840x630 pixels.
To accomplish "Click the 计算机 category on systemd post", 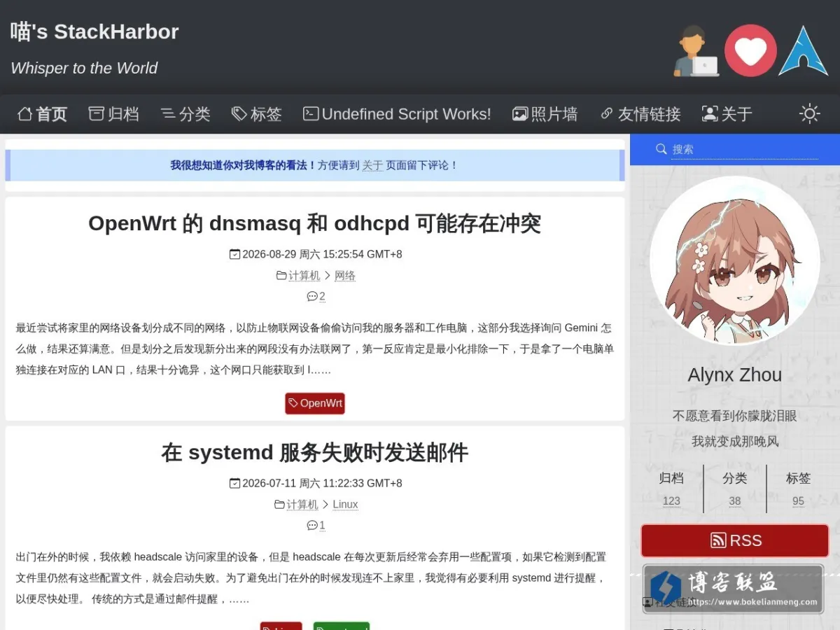I will [x=302, y=504].
